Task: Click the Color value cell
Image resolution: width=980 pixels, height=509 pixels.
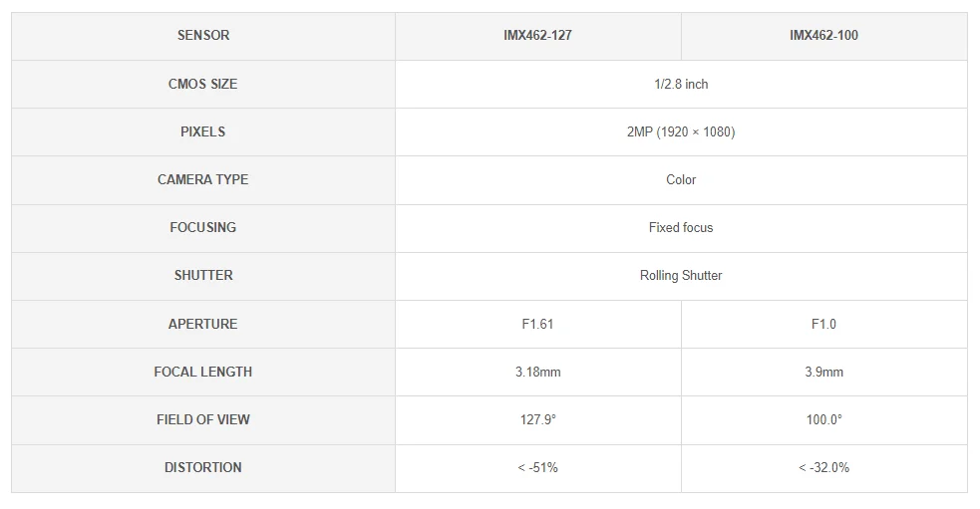Action: point(681,179)
